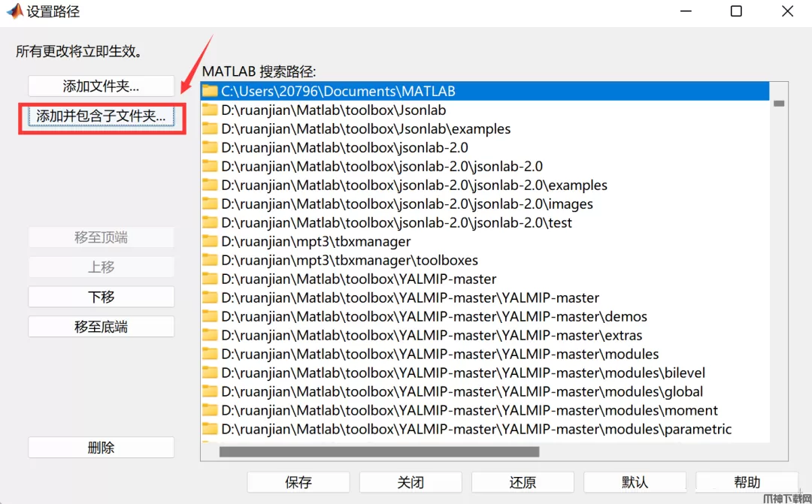Click folder icon beside modules\parametric entry
The height and width of the screenshot is (504, 812).
pos(210,430)
